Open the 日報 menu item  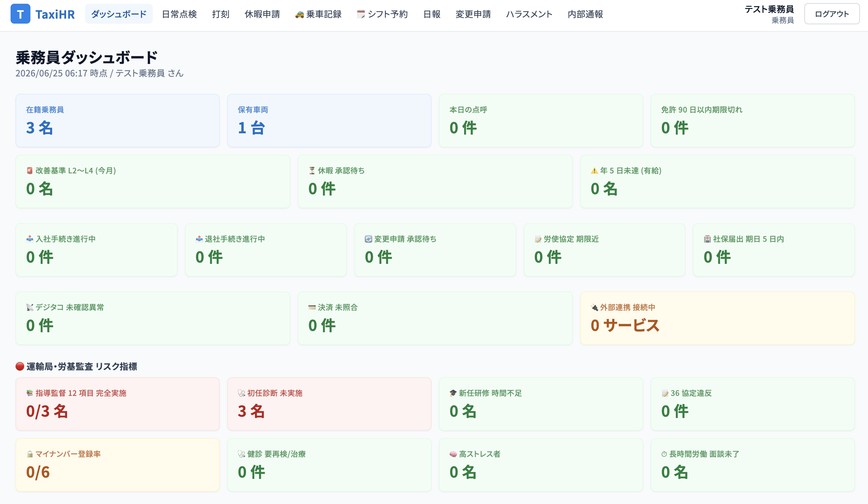click(x=432, y=14)
